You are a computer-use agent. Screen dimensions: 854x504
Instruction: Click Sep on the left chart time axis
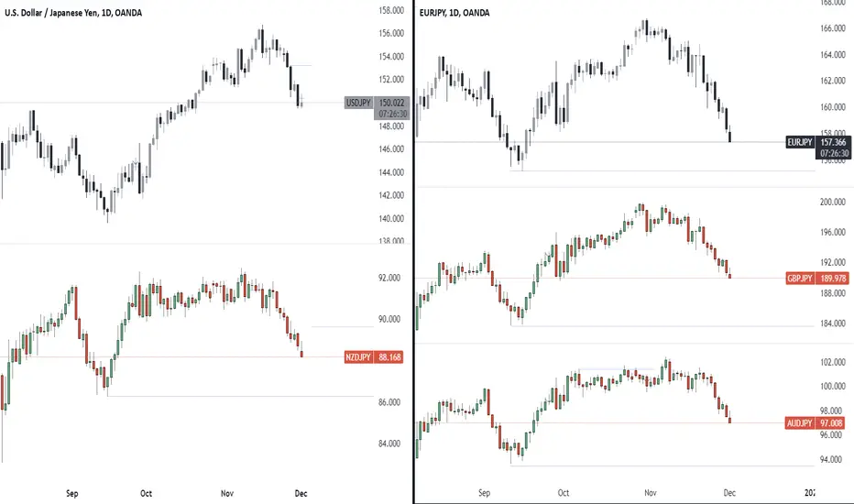click(x=71, y=493)
